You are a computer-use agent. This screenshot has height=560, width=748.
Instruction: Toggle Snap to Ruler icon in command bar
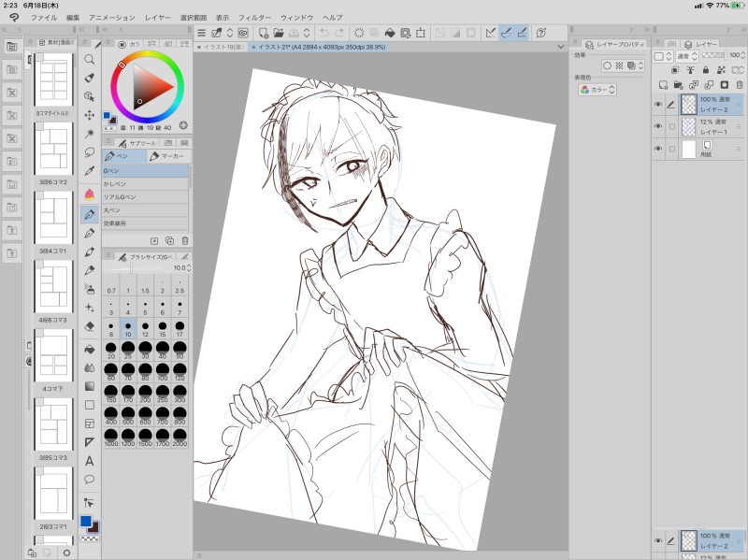tap(490, 33)
